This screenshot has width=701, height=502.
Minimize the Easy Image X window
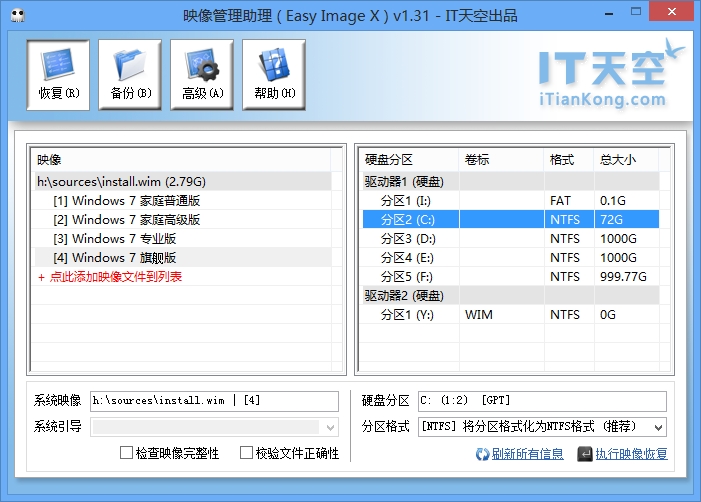click(x=608, y=13)
